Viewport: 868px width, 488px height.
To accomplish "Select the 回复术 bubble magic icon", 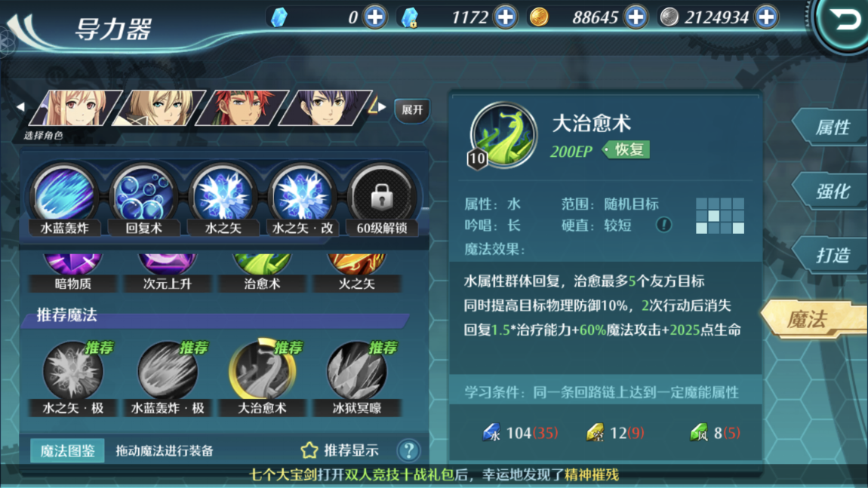I will click(143, 196).
